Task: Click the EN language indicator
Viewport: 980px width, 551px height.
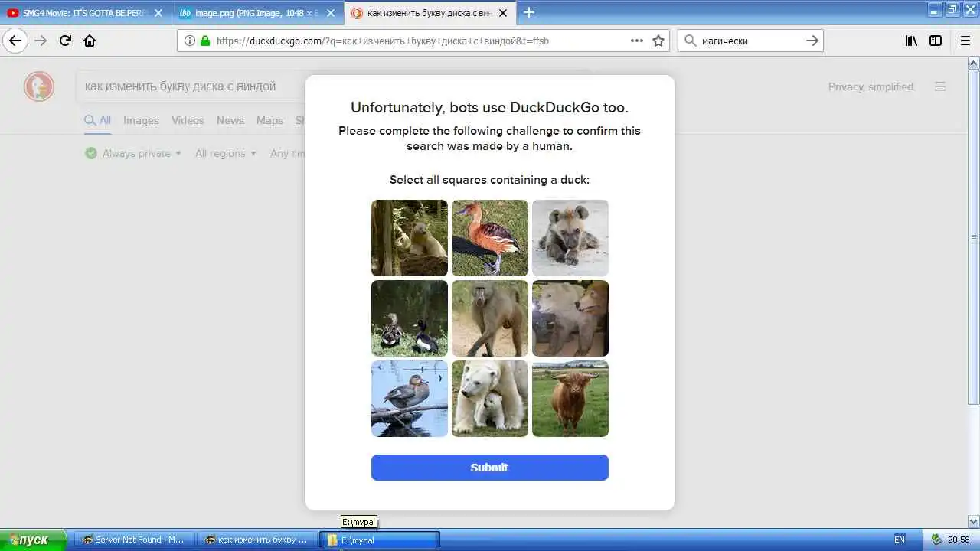Action: 900,540
